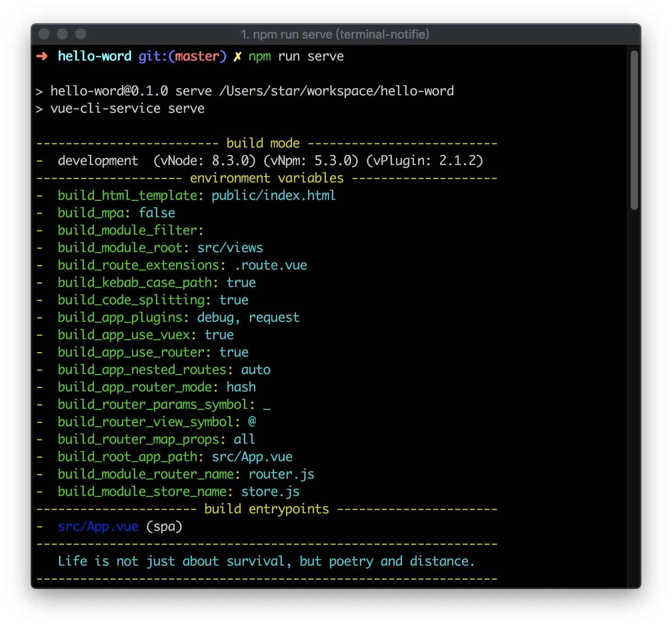Viewport: 672px width, 627px height.
Task: Click '(vPlugin: 2.1.2)' version text
Action: pos(424,161)
